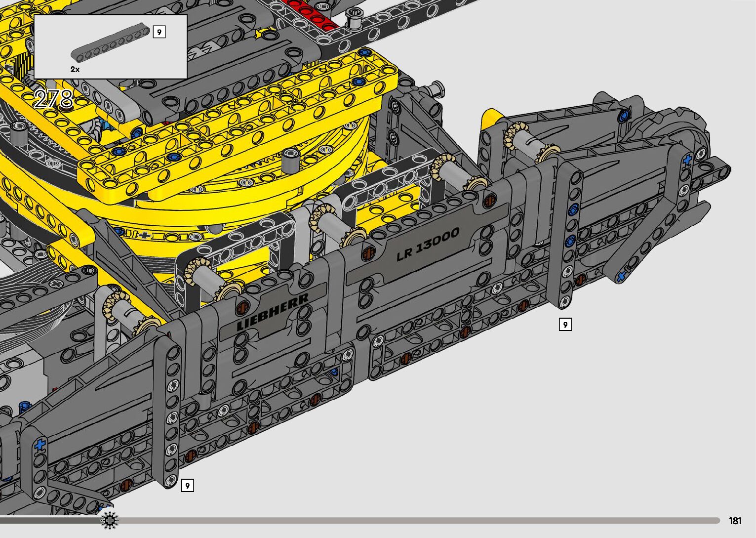Click the blue cross pin at the bottom-left corner beam
The width and height of the screenshot is (756, 538).
(40, 445)
